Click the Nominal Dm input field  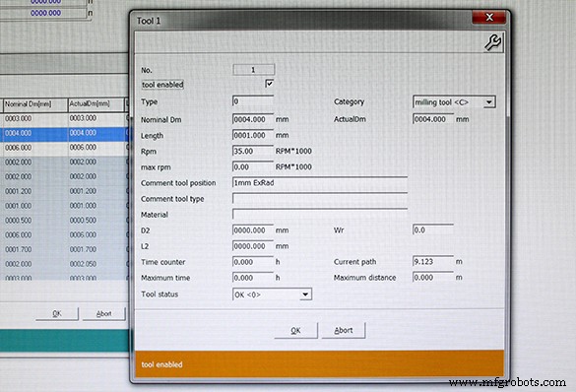253,119
